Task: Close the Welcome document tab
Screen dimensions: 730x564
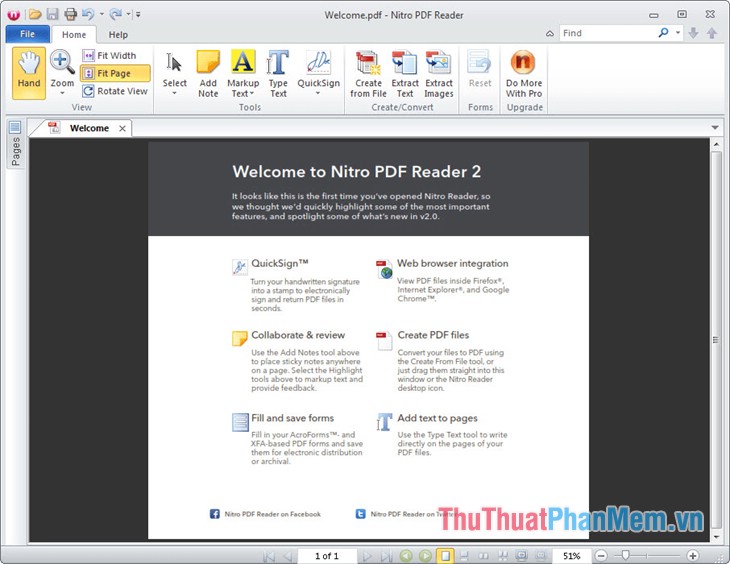Action: pos(122,129)
